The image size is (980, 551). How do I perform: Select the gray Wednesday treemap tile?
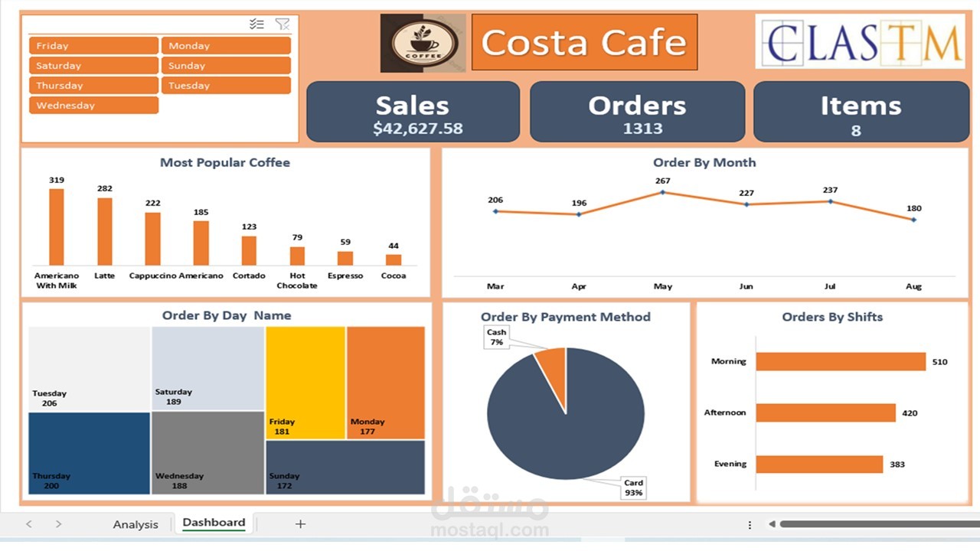pos(208,453)
